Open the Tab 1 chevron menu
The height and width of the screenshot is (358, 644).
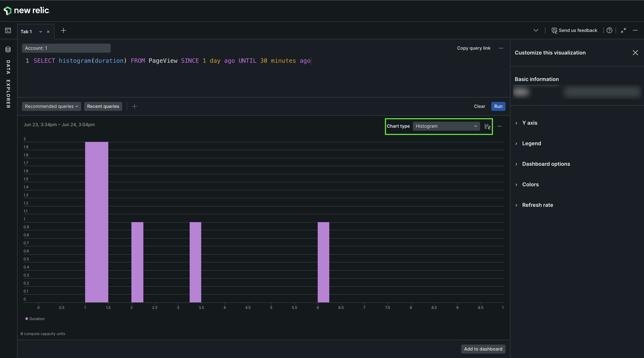(41, 32)
